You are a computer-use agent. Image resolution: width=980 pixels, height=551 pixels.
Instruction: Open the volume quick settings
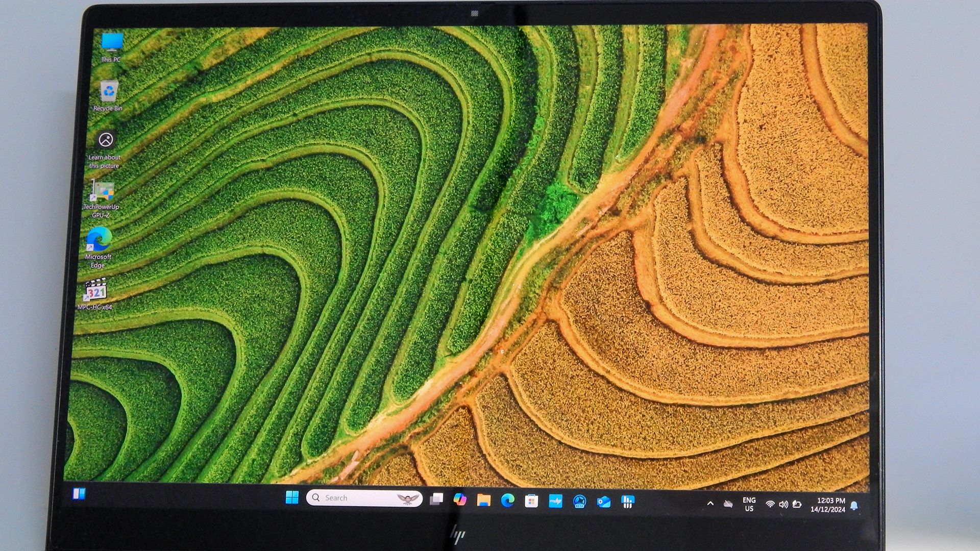coord(783,505)
